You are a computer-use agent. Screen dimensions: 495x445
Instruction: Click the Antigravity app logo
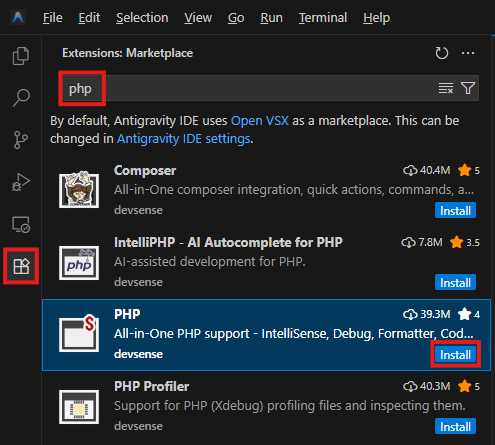pyautogui.click(x=18, y=17)
